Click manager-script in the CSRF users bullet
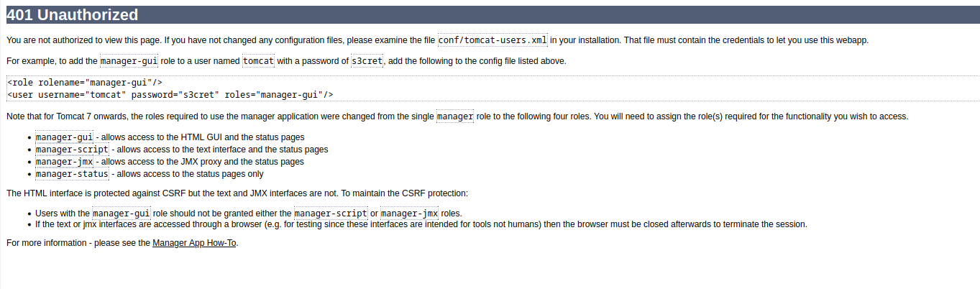The image size is (980, 289). (331, 214)
